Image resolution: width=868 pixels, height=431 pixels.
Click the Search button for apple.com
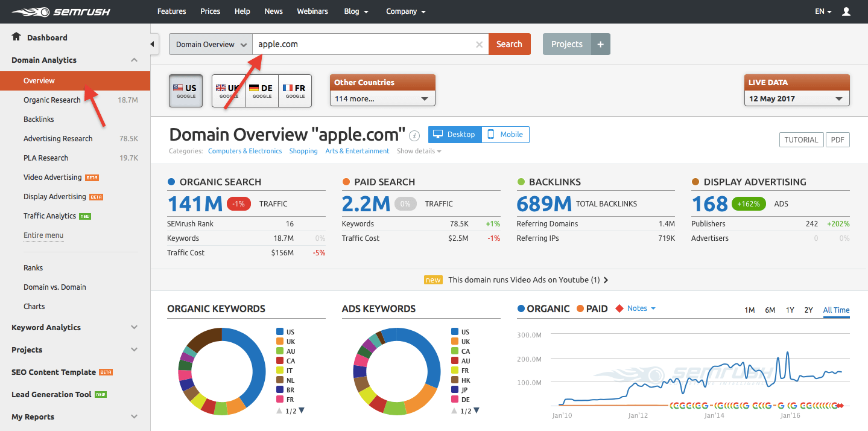tap(508, 43)
